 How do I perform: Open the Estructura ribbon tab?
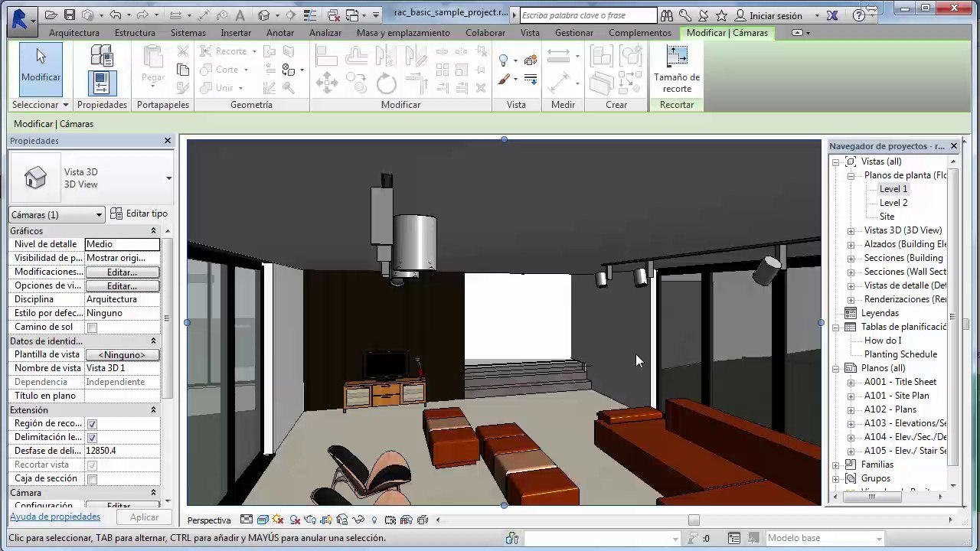[x=135, y=33]
